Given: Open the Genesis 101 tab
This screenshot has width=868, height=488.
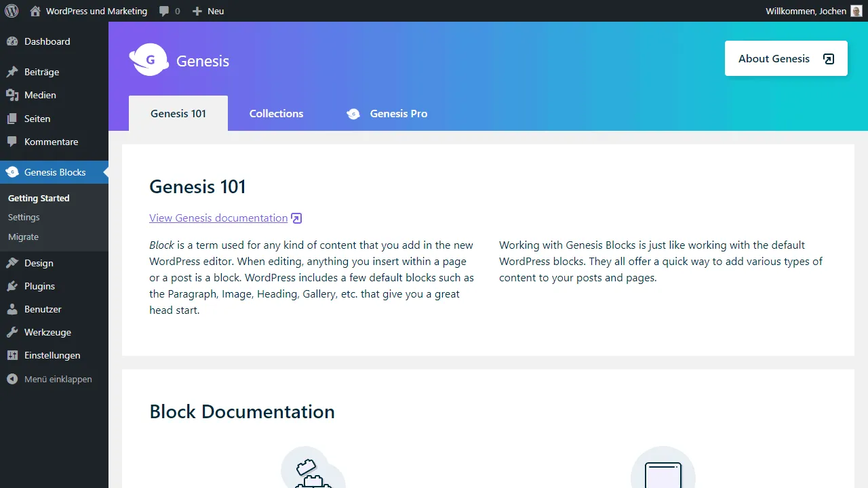Looking at the screenshot, I should tap(178, 113).
